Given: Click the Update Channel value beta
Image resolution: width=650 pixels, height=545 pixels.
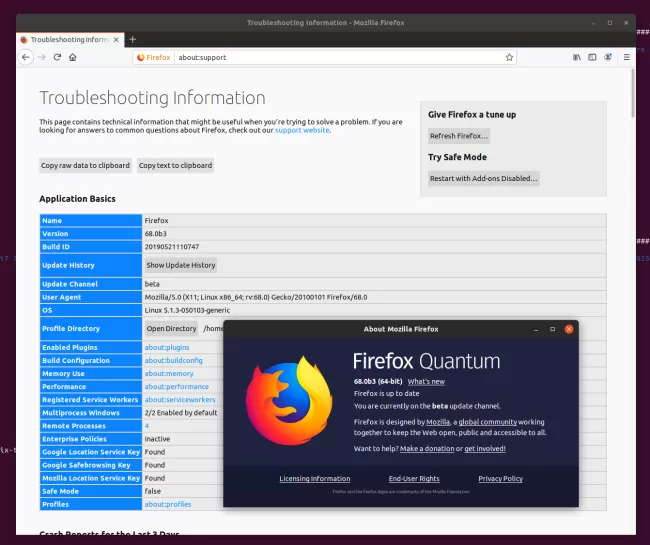Looking at the screenshot, I should click(152, 284).
